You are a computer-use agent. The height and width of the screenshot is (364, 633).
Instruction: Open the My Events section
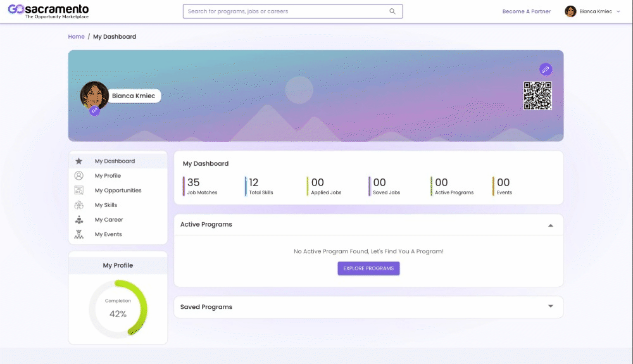118,234
